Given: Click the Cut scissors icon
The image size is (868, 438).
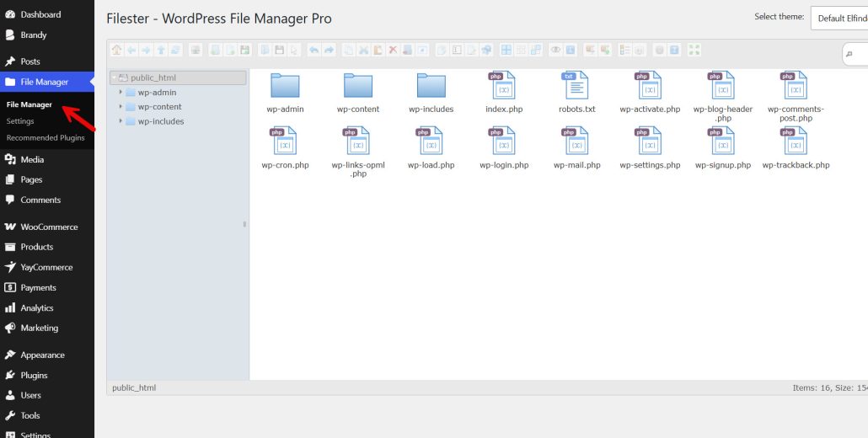Looking at the screenshot, I should click(x=363, y=50).
